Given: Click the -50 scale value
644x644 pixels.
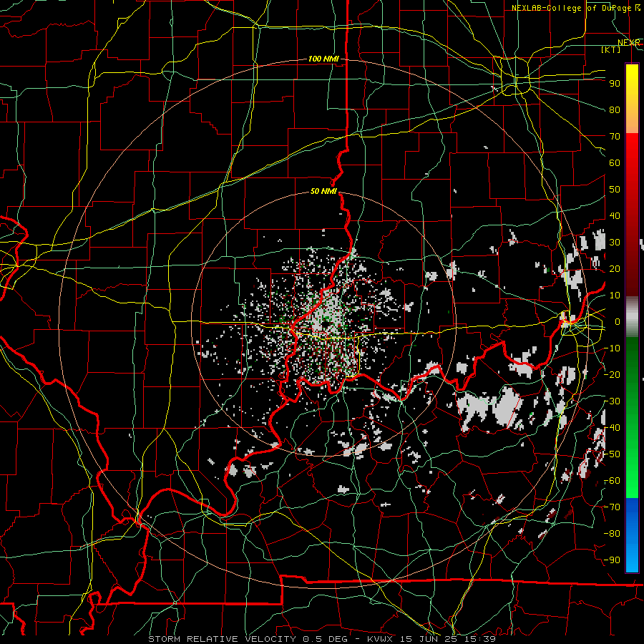Looking at the screenshot, I should click(x=612, y=454).
